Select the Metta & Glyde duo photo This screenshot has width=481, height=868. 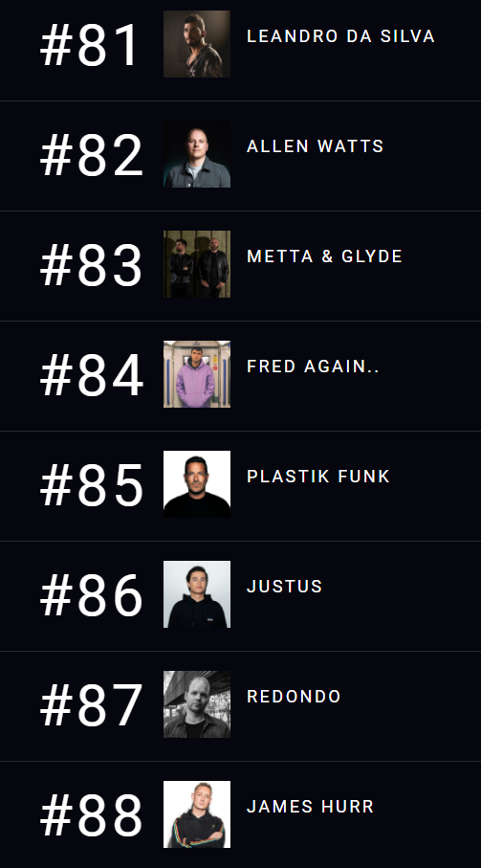[197, 264]
